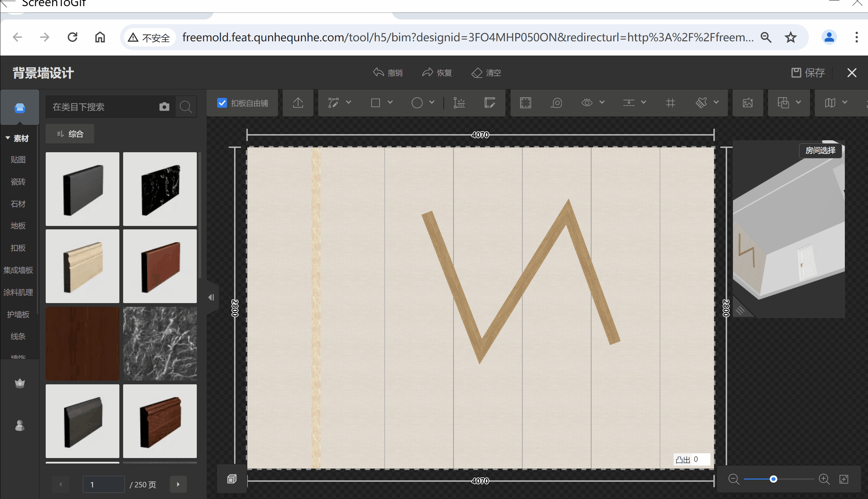Click the 保存 save button
Screen dimensions: 868x499
[x=808, y=73]
